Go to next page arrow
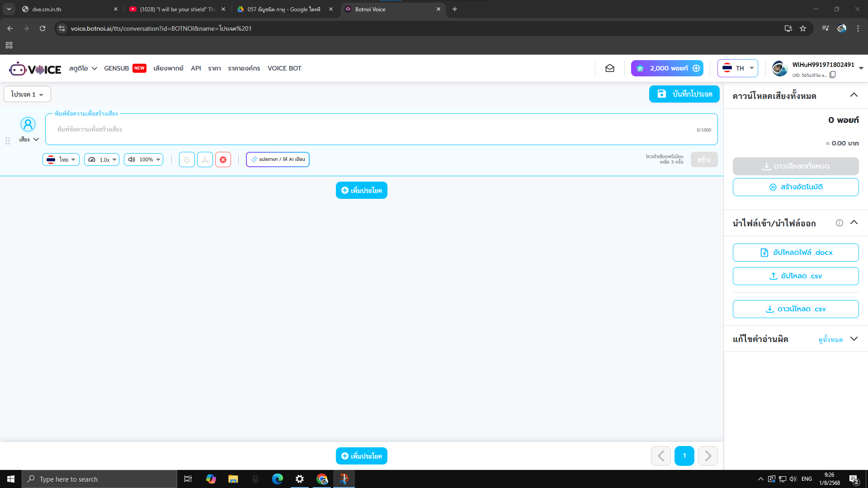 (708, 456)
